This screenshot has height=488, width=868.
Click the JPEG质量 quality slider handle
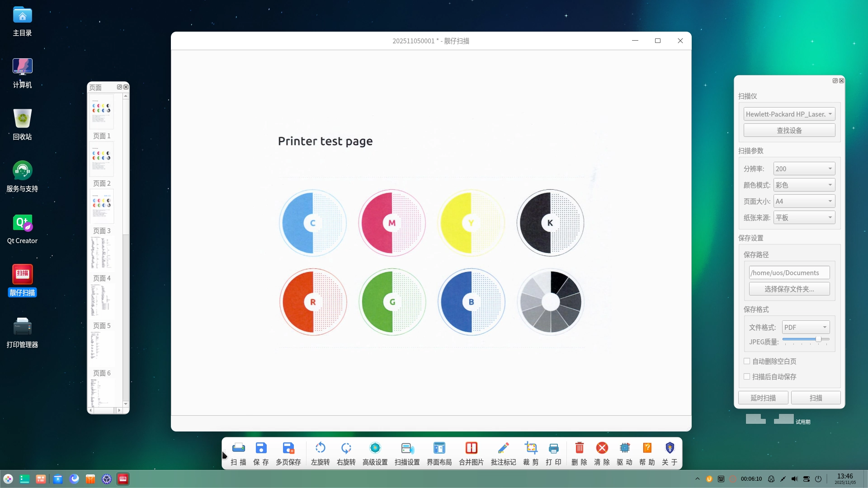[x=818, y=339]
